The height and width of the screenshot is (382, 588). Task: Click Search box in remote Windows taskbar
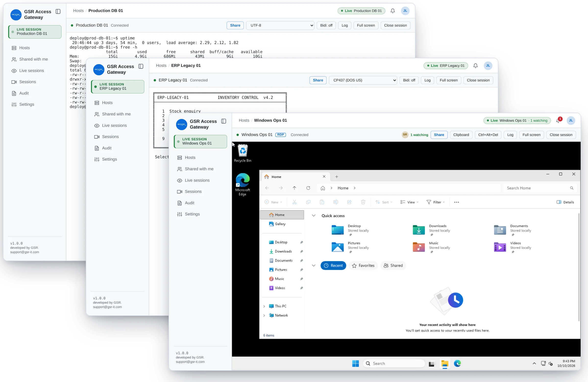click(x=394, y=363)
